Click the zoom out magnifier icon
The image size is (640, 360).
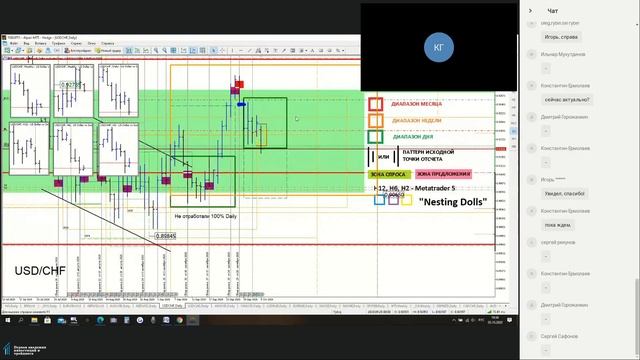pos(164,51)
